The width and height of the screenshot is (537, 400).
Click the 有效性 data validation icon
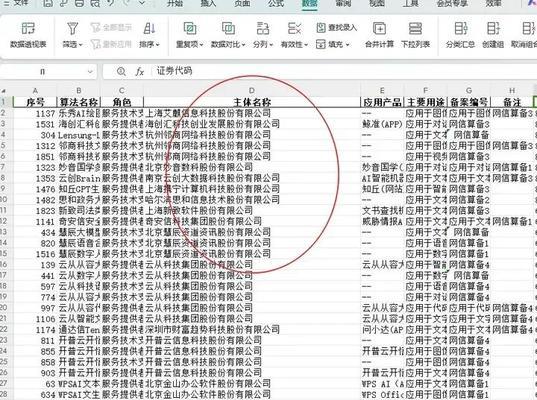click(x=294, y=28)
